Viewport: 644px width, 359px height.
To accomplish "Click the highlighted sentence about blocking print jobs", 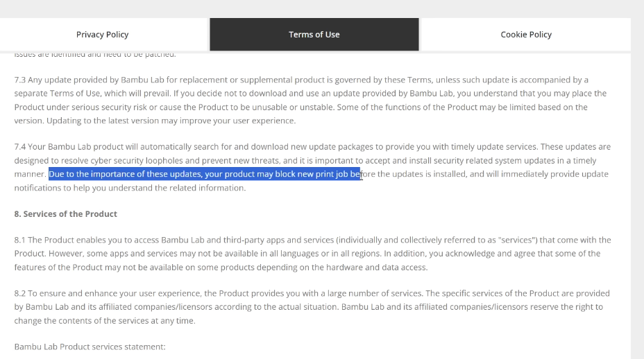I will (205, 174).
